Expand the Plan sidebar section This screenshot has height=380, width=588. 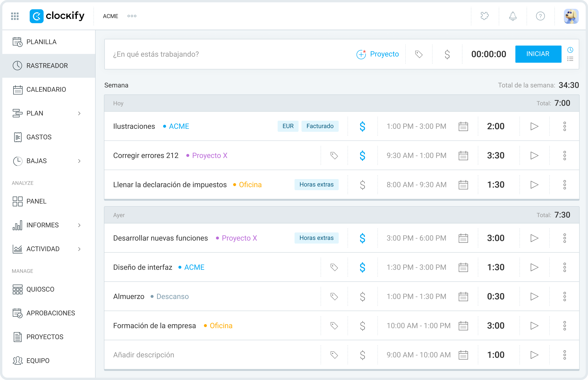click(79, 113)
